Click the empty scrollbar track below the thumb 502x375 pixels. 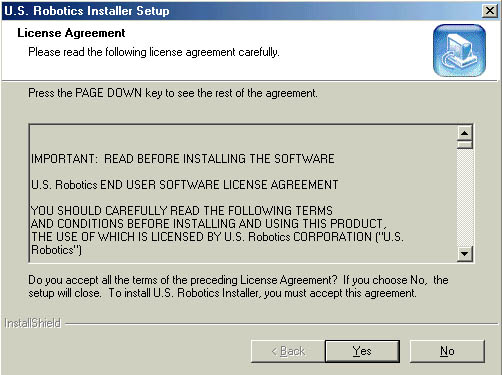[x=465, y=197]
